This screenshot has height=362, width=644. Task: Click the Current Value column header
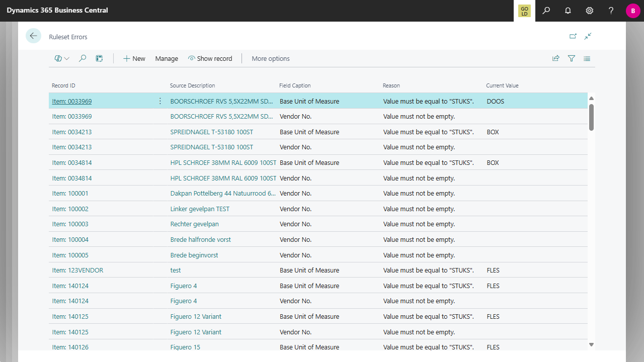[x=502, y=85]
